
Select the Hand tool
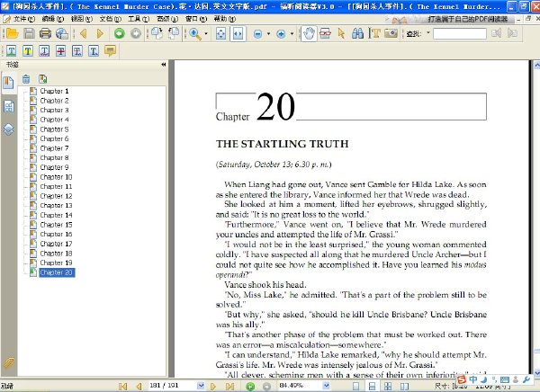309,34
